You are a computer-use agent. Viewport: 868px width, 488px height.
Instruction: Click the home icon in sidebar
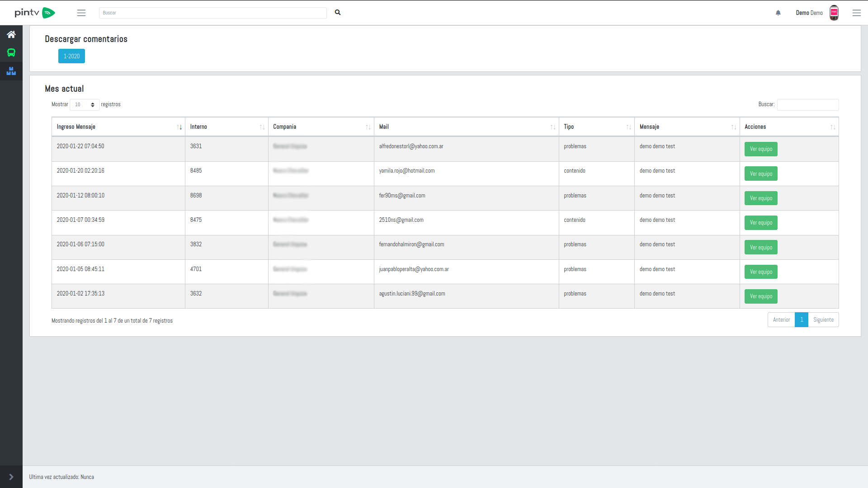(x=11, y=34)
